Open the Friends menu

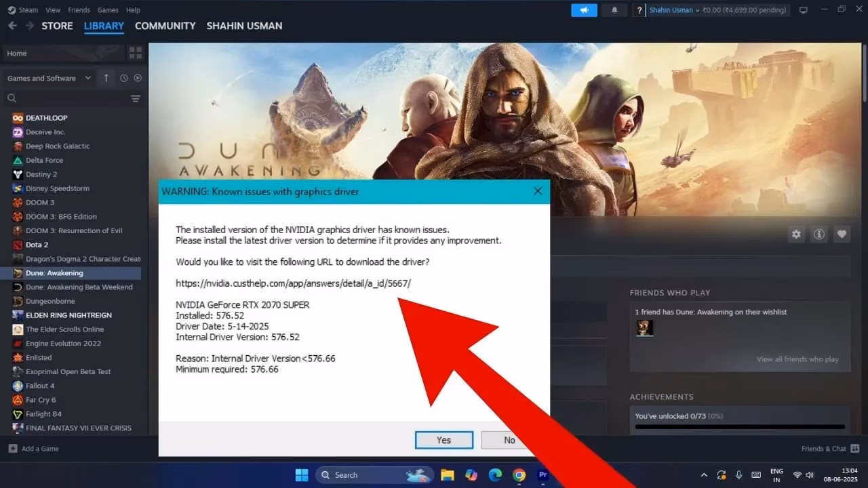tap(79, 9)
